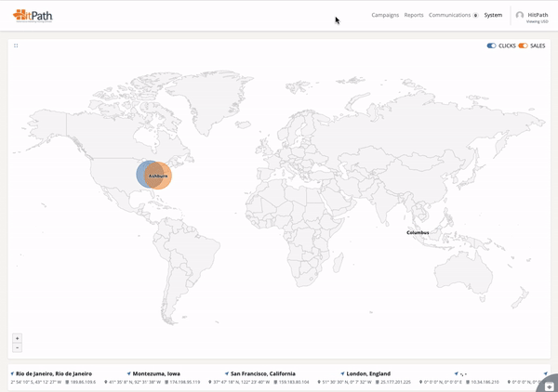Viewport: 558px width, 392px height.
Task: Toggle the CLICKS layer switch
Action: coord(491,46)
